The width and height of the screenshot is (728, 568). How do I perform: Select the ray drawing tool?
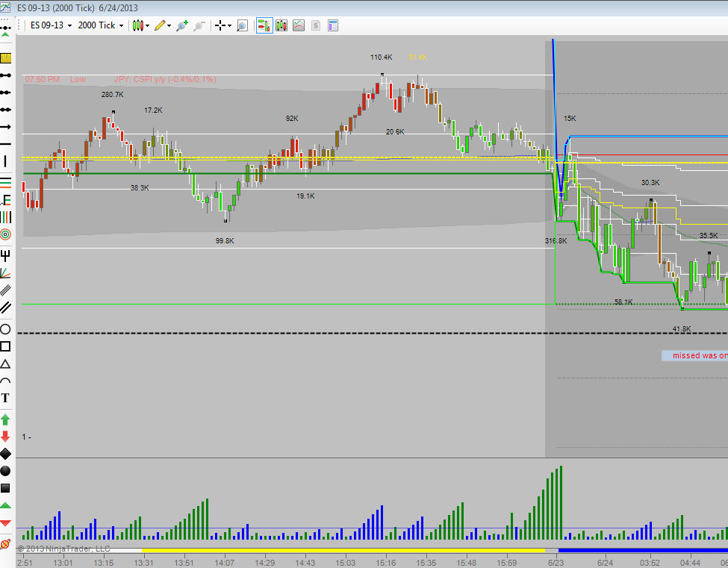(5, 93)
